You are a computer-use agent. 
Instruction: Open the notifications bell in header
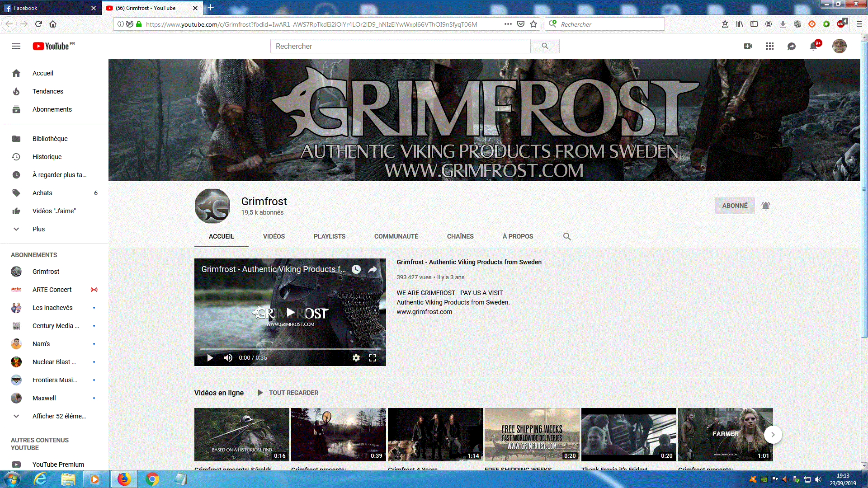coord(813,46)
